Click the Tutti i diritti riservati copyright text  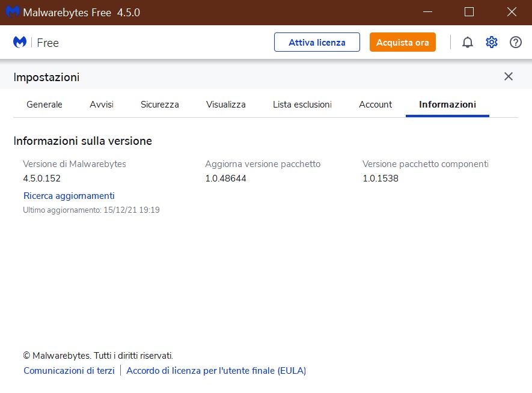[x=98, y=356]
